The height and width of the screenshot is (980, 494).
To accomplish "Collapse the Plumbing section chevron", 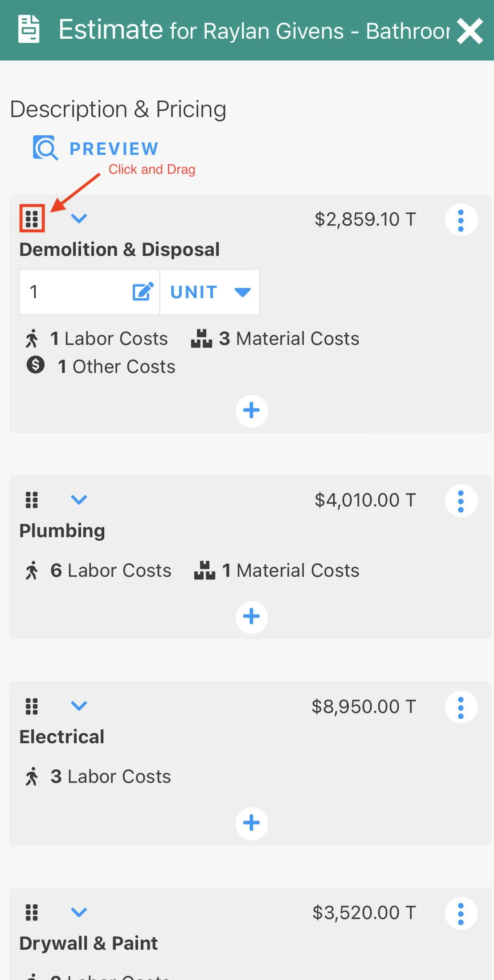I will click(79, 500).
